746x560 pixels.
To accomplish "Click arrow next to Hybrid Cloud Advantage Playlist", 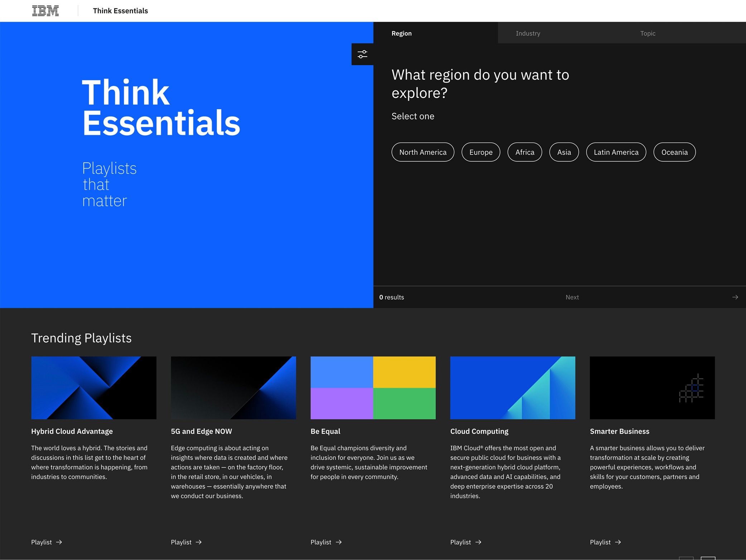I will [x=59, y=542].
